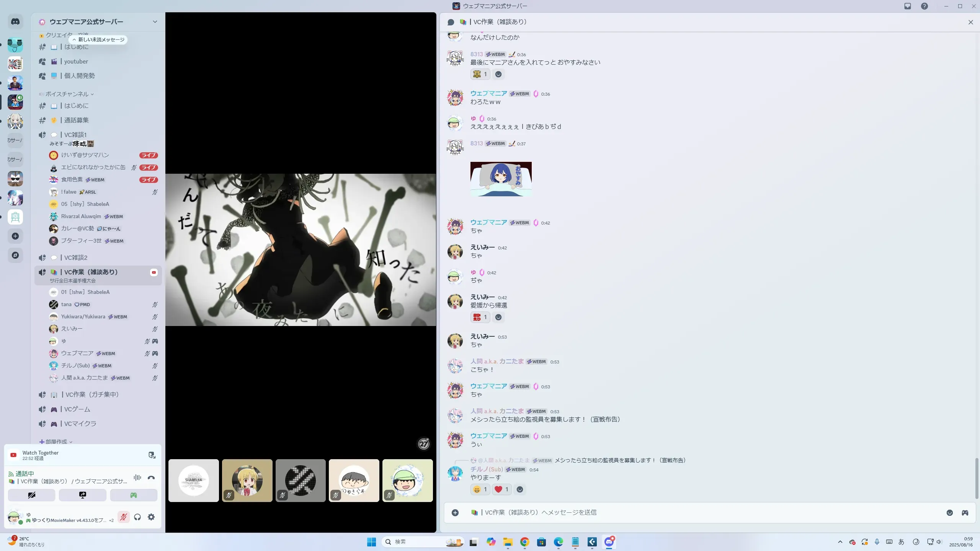This screenshot has height=551, width=980.
Task: Open the Discord inbox icon
Action: [908, 6]
